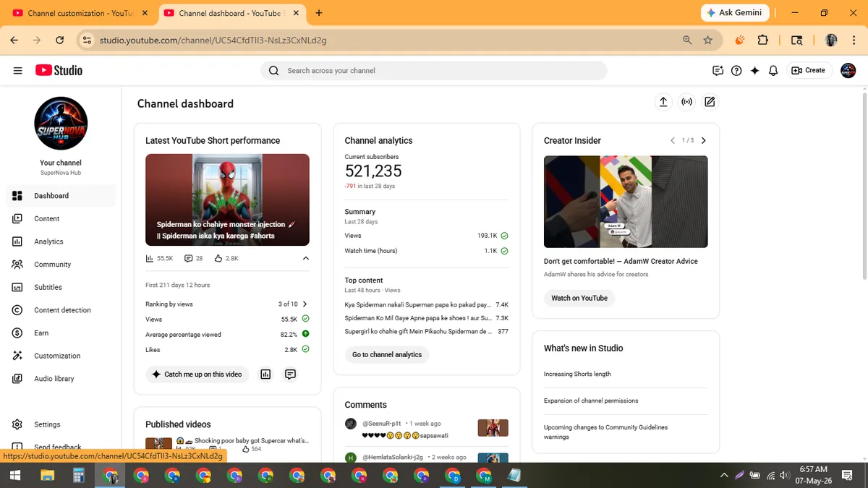Go to Content in the sidebar
Screen dimensions: 868x488
click(61, 218)
